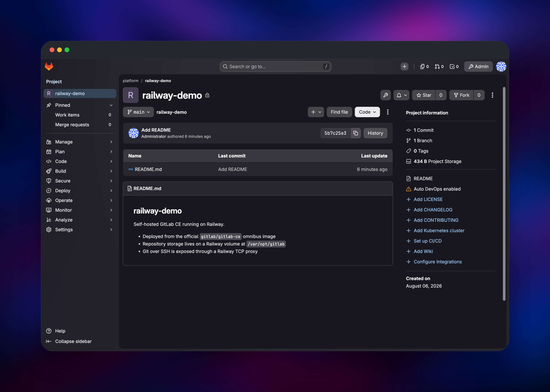Click the star count 0
Viewport: 550px width, 392px height.
click(441, 95)
